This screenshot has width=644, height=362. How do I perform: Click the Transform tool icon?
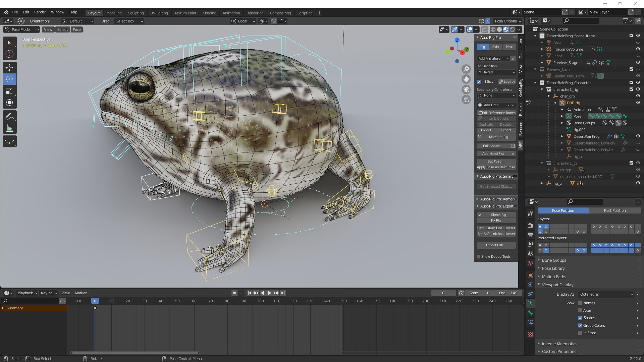[x=9, y=103]
